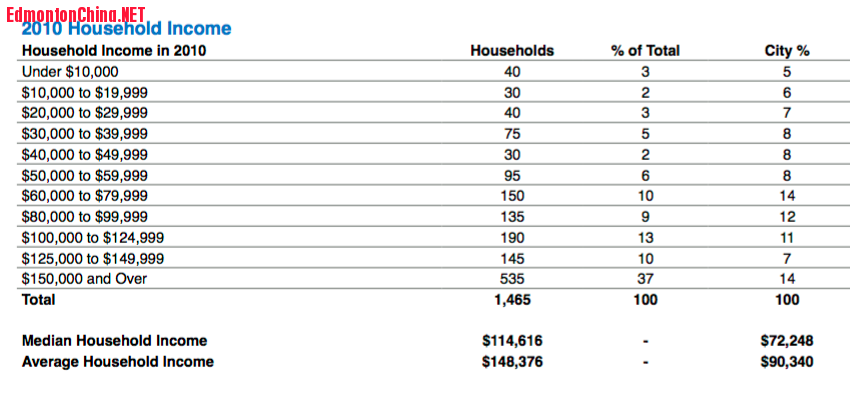Select the 1,465 total households value
This screenshot has height=405, width=850.
pos(512,299)
